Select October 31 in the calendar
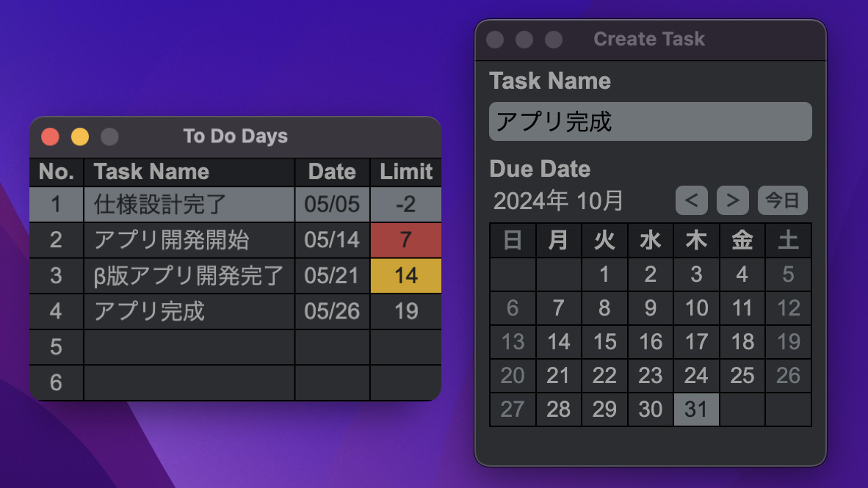Screen dimensions: 868x488 [x=696, y=409]
